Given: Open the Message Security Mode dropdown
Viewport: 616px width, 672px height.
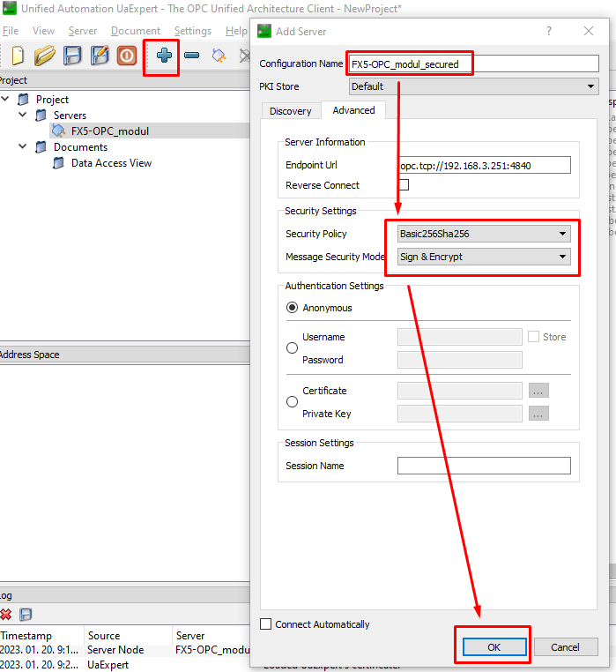Looking at the screenshot, I should [x=484, y=257].
